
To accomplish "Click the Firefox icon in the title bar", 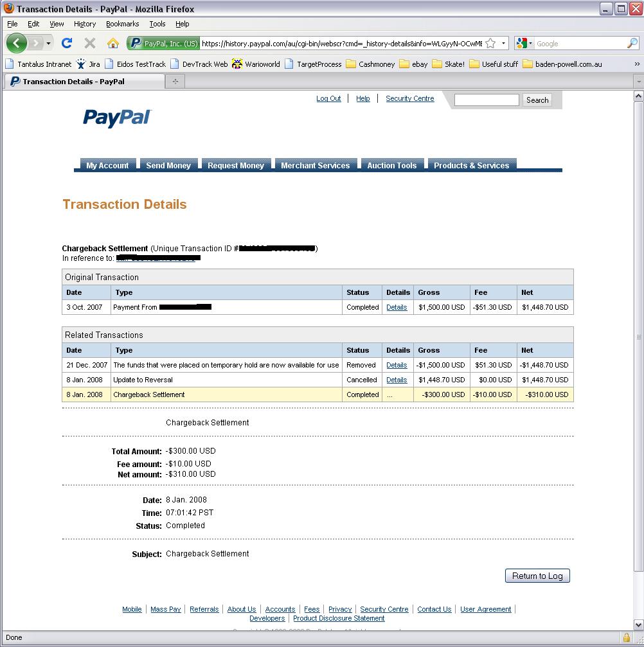I will coord(8,8).
